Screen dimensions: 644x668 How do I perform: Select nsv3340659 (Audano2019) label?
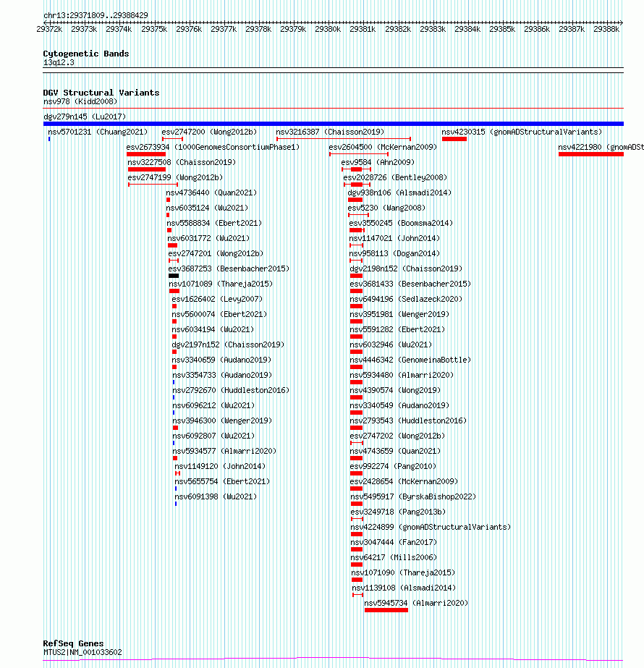(x=221, y=360)
